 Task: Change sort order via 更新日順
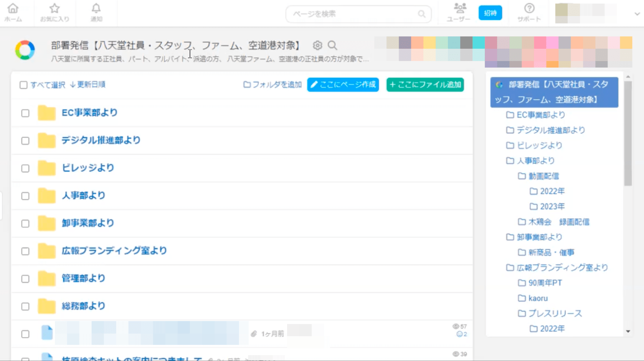tap(88, 84)
